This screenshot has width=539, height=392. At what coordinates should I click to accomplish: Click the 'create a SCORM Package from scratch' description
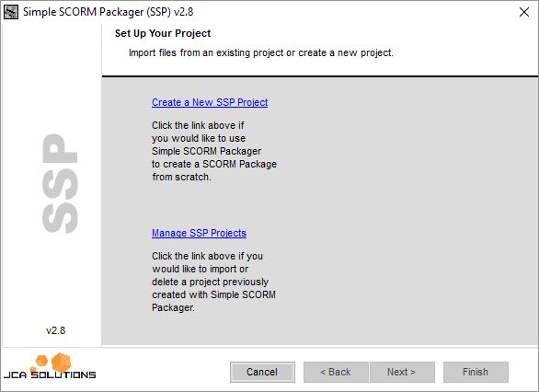coord(214,151)
